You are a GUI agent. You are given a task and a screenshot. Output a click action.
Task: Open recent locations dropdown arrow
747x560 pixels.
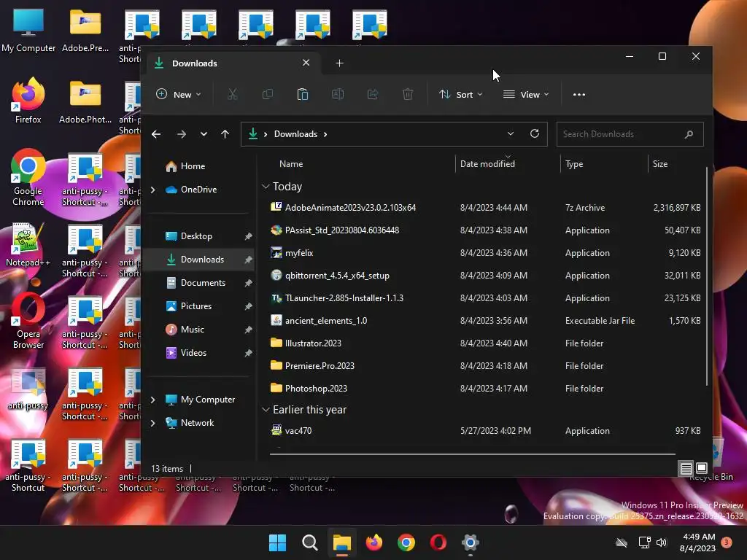click(204, 134)
